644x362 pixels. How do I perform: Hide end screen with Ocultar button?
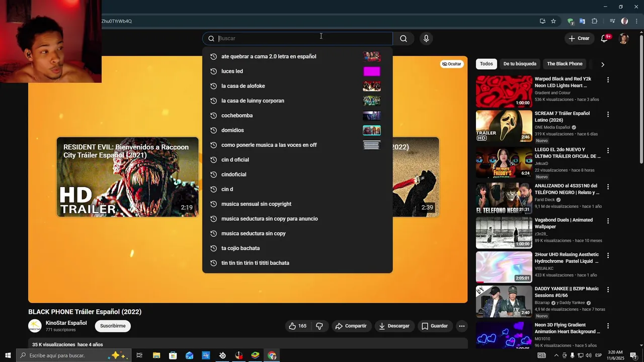click(x=451, y=64)
